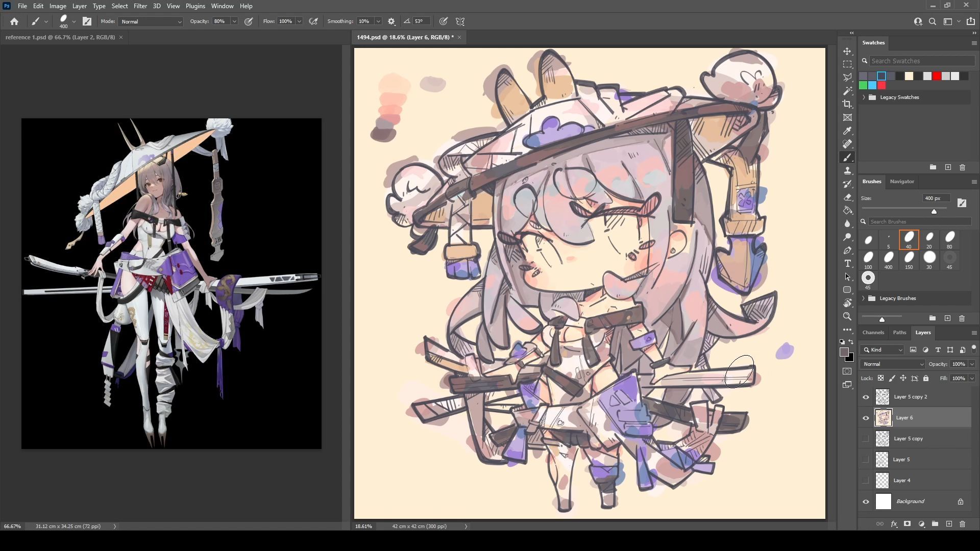Select the Move tool

847,52
